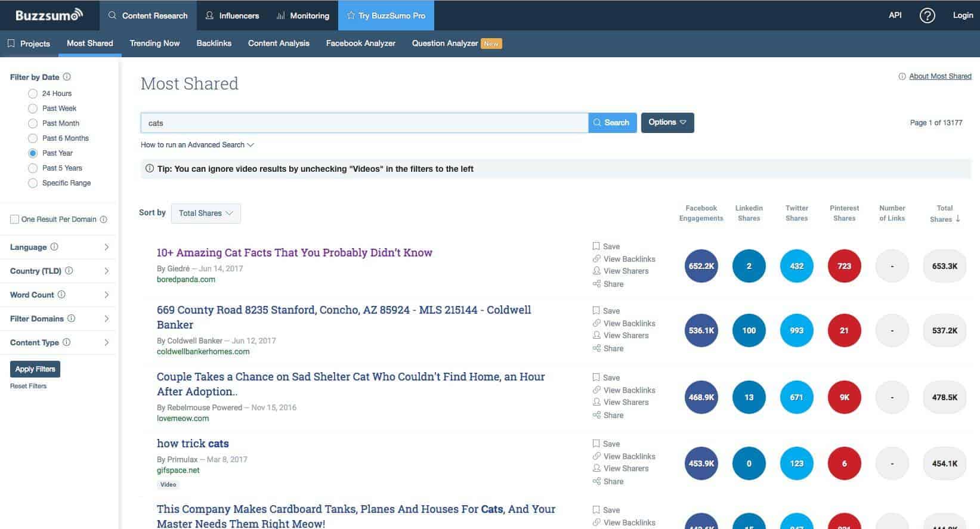
Task: Click the Facebook engagements 652.2K circle
Action: click(701, 266)
